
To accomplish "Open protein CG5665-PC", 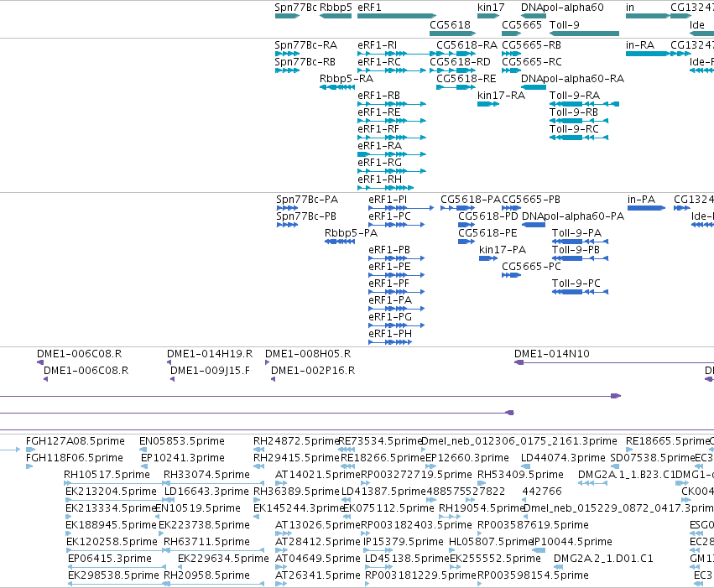I will click(531, 267).
